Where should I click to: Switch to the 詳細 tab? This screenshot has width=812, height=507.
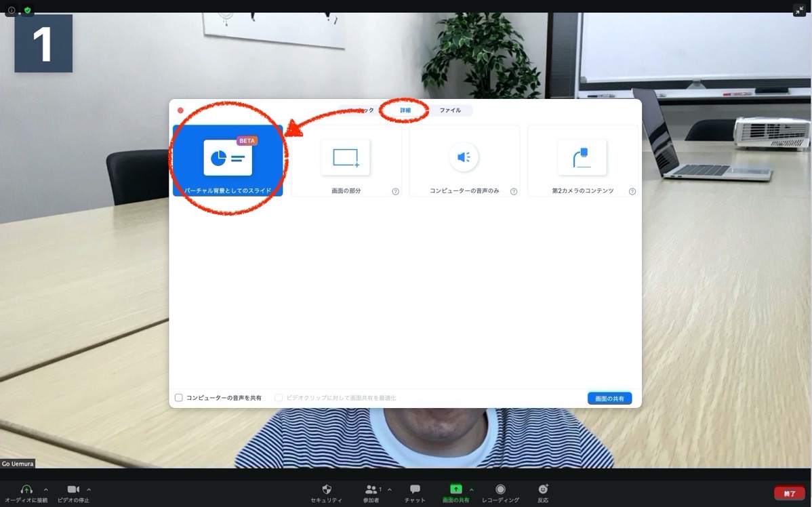pos(405,110)
